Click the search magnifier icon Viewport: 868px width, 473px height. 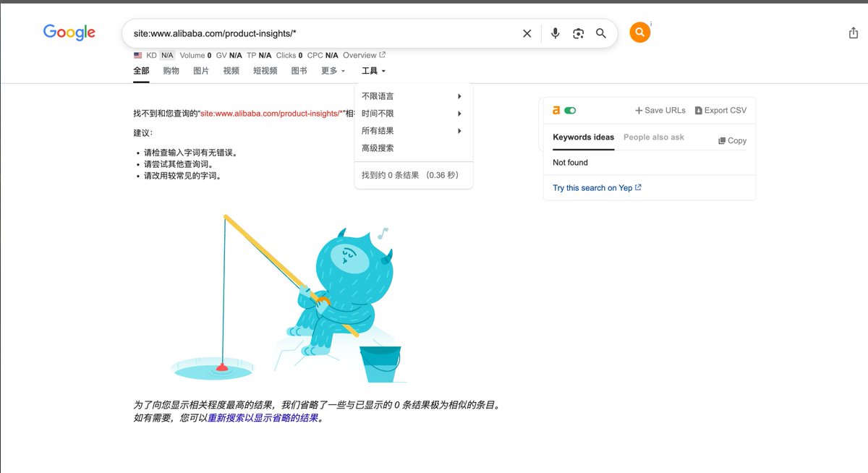coord(600,33)
